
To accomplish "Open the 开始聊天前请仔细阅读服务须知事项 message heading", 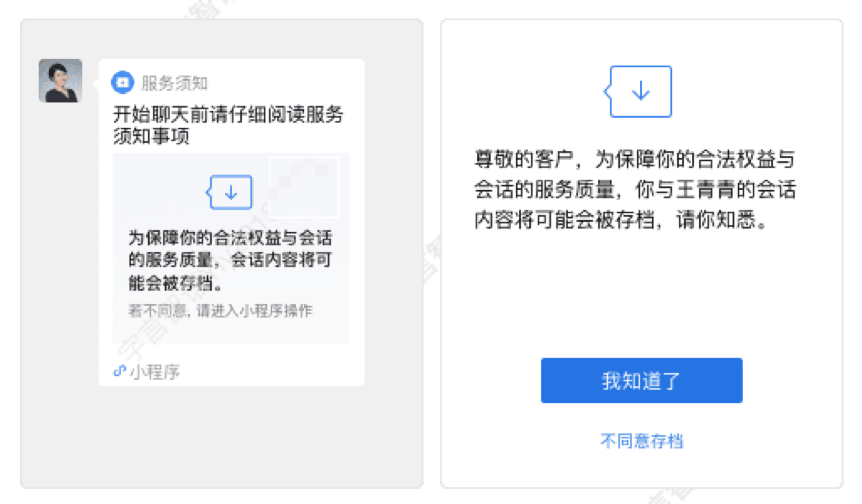I will coord(228,125).
